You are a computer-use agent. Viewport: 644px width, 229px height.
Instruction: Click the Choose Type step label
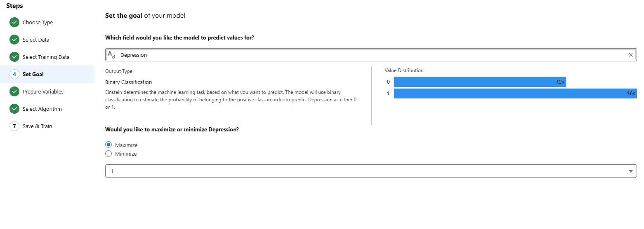pos(38,22)
